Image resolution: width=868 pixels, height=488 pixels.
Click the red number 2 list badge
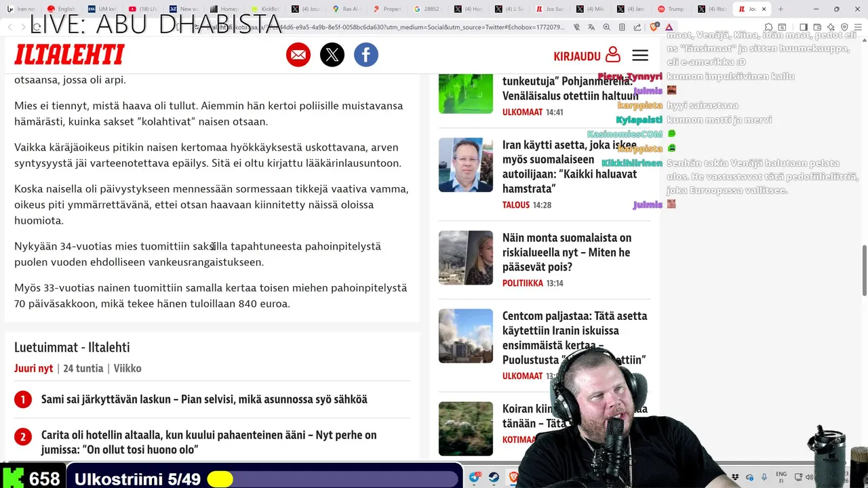[x=22, y=437]
